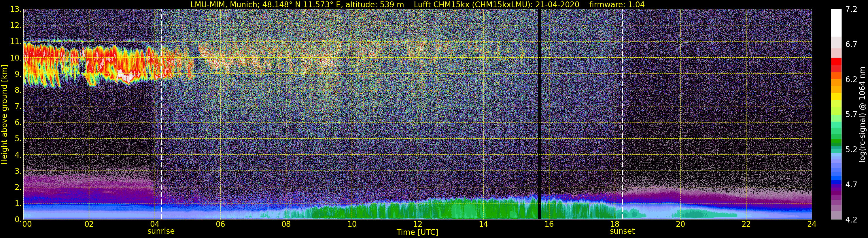868x238 pixels.
Task: Click the 14 tick label on the time axis
Action: 483,224
